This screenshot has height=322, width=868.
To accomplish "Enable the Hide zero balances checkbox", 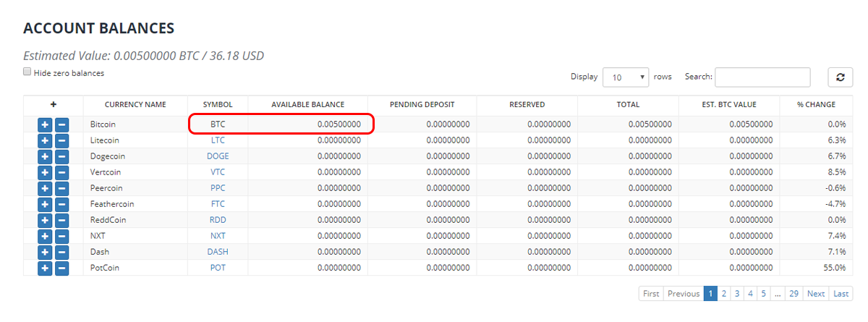I will pos(27,72).
